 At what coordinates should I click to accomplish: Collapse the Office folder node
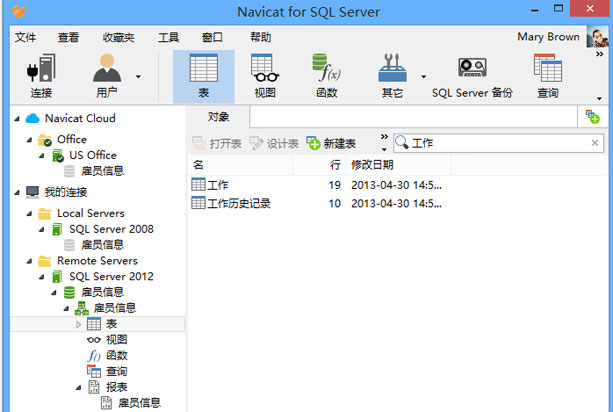pos(29,140)
